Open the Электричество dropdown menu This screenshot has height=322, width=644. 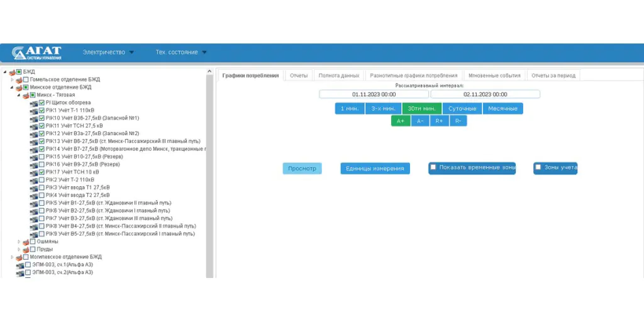click(108, 52)
